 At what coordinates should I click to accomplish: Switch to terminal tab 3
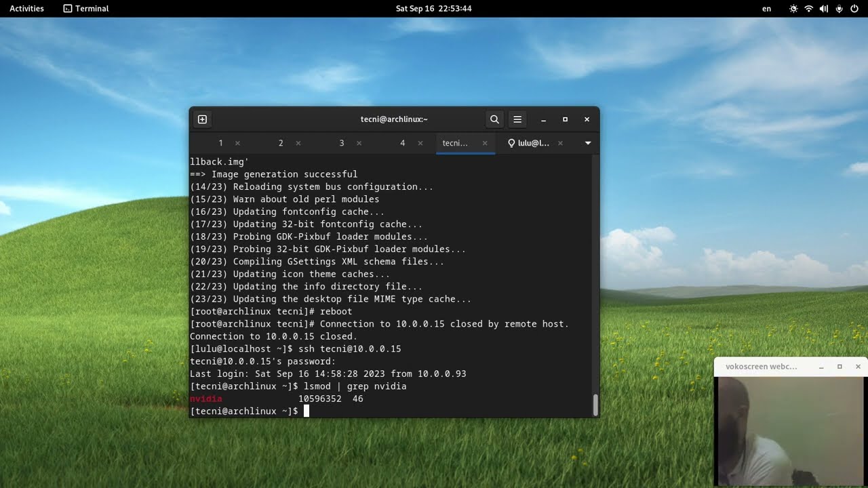coord(342,143)
